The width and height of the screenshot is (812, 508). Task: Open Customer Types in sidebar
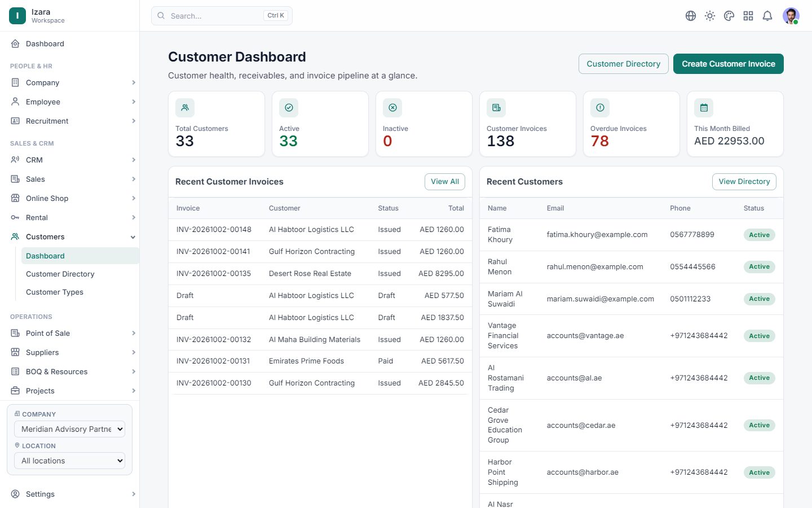tap(55, 292)
